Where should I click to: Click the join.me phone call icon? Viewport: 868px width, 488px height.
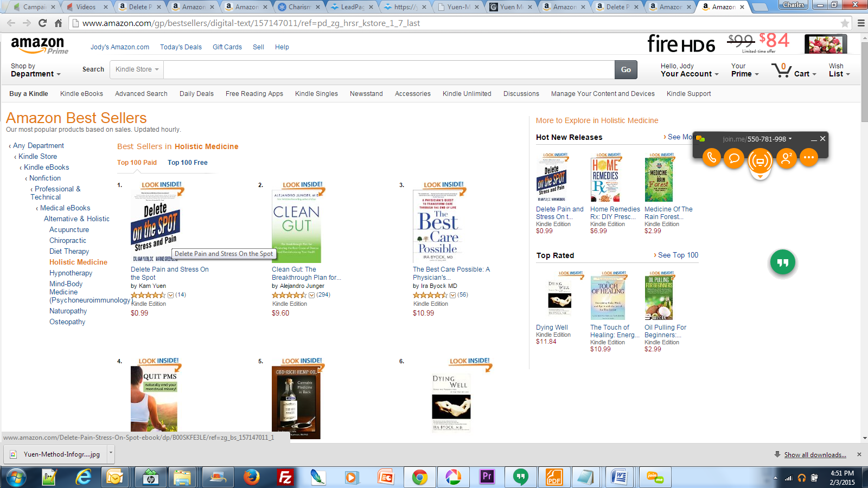point(711,158)
